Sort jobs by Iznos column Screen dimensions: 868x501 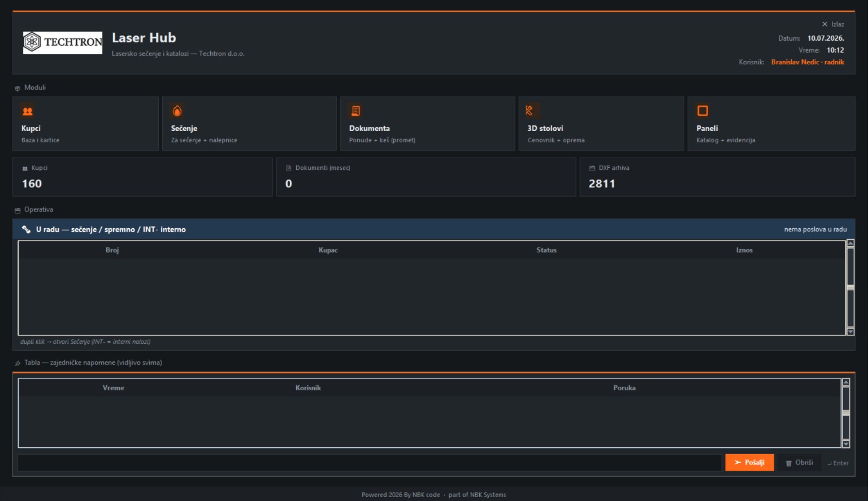point(744,250)
